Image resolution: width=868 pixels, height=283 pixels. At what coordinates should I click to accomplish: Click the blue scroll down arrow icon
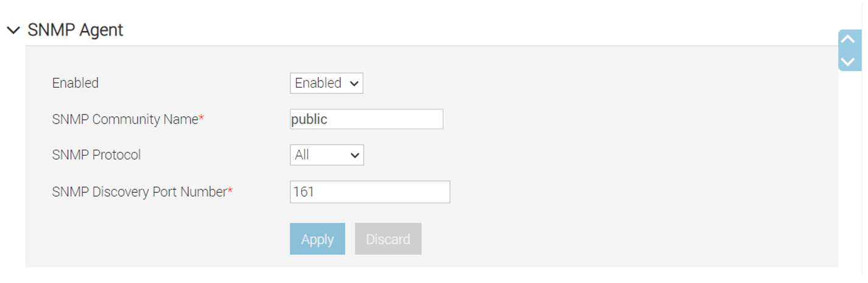[x=848, y=61]
